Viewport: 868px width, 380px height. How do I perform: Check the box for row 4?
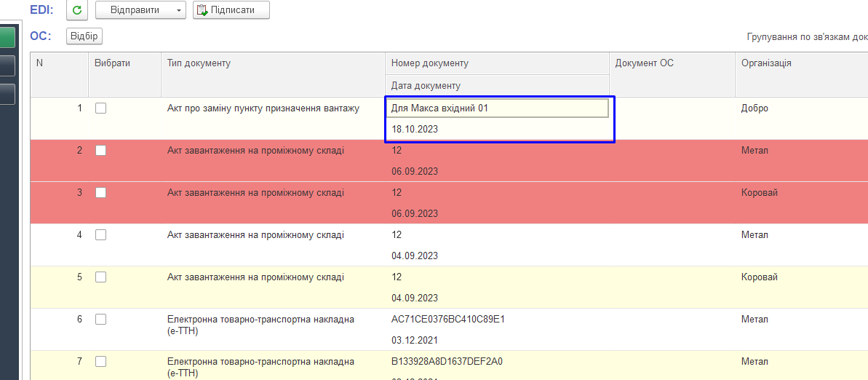pos(100,235)
